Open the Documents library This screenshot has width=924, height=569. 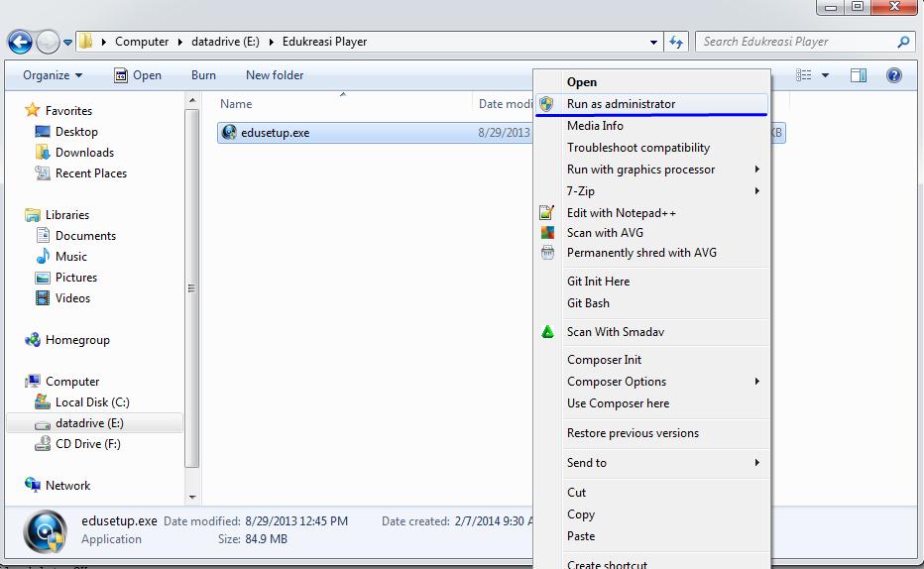85,236
